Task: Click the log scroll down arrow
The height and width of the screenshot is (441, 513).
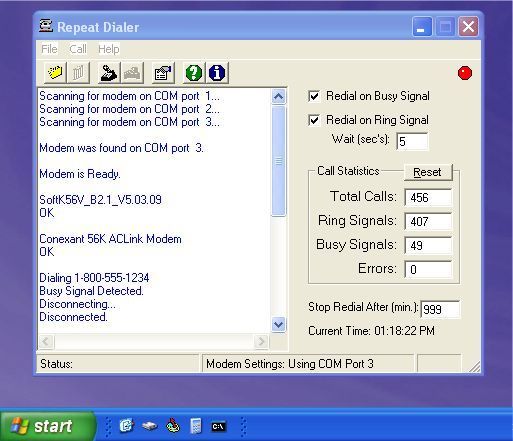Action: click(278, 324)
